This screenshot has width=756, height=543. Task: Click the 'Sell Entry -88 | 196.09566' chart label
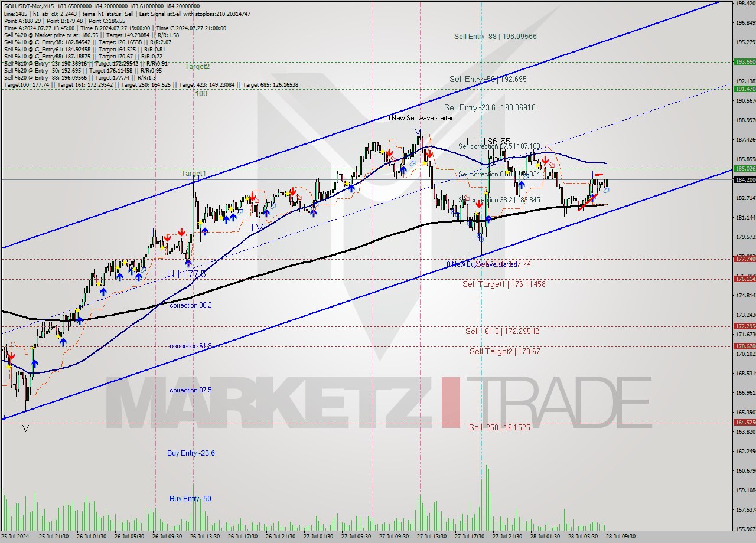[x=496, y=36]
